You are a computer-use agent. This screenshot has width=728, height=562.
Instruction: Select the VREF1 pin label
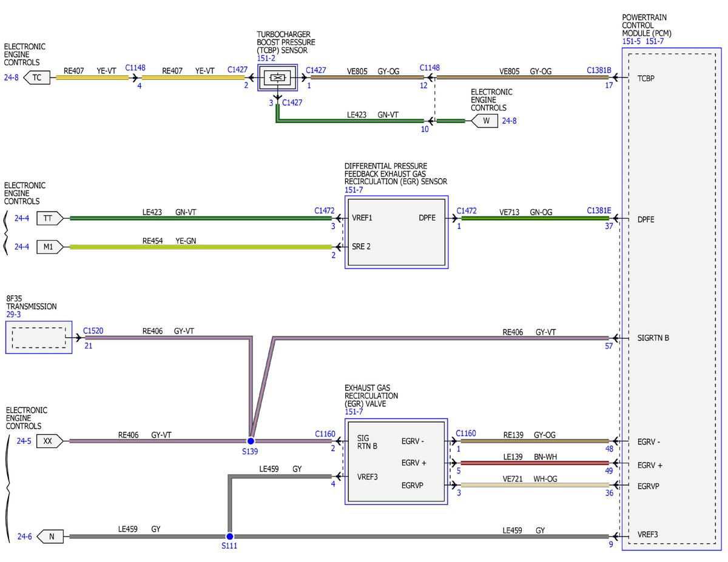click(x=363, y=218)
